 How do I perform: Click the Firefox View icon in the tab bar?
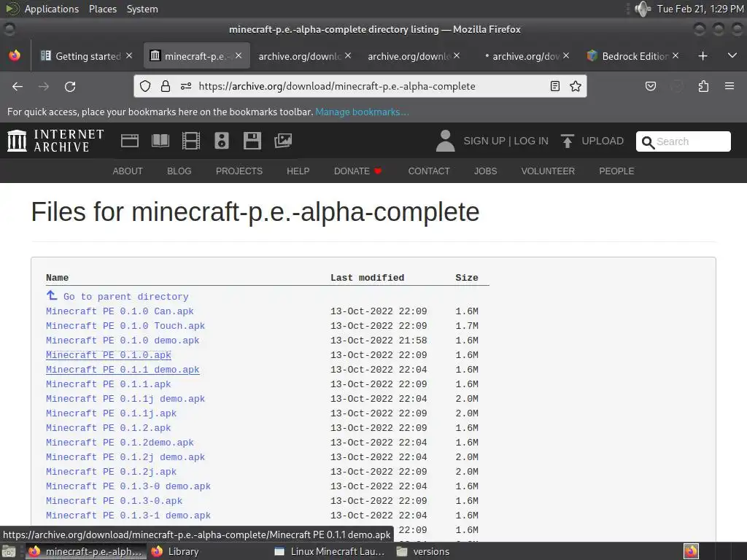pyautogui.click(x=15, y=55)
